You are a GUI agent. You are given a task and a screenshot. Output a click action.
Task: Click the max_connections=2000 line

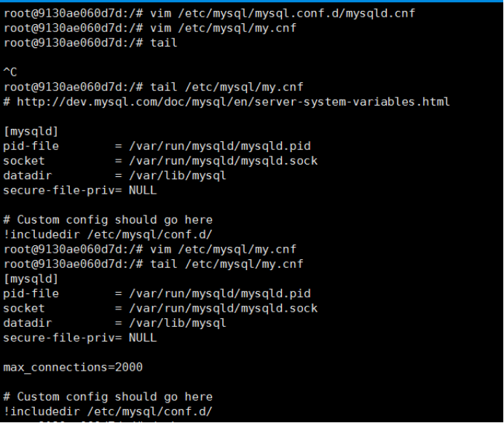73,367
